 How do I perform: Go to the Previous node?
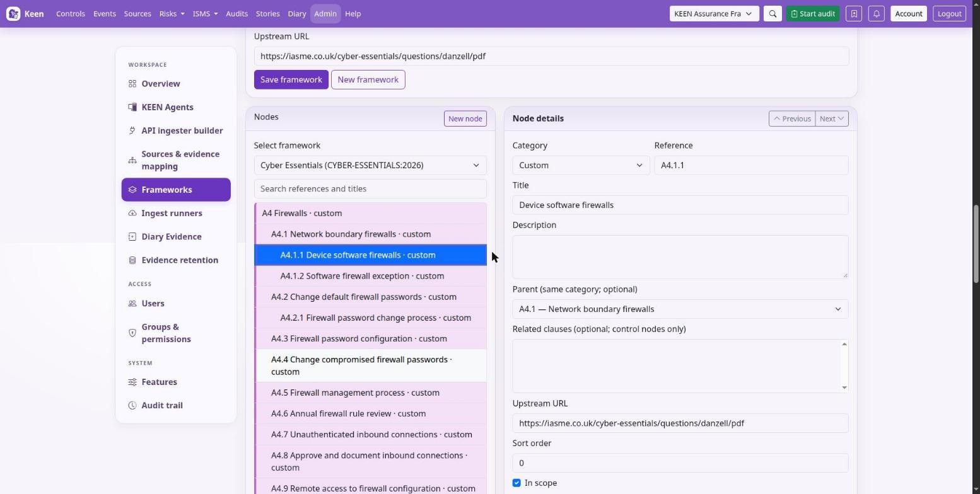[792, 118]
